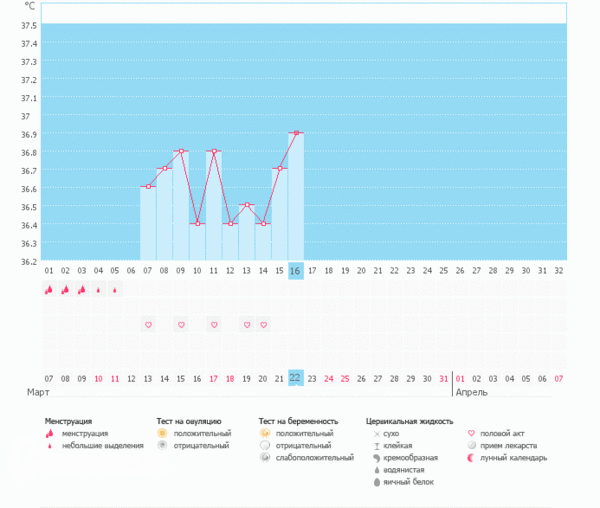Select the highlighted calendar date 22

(x=295, y=378)
